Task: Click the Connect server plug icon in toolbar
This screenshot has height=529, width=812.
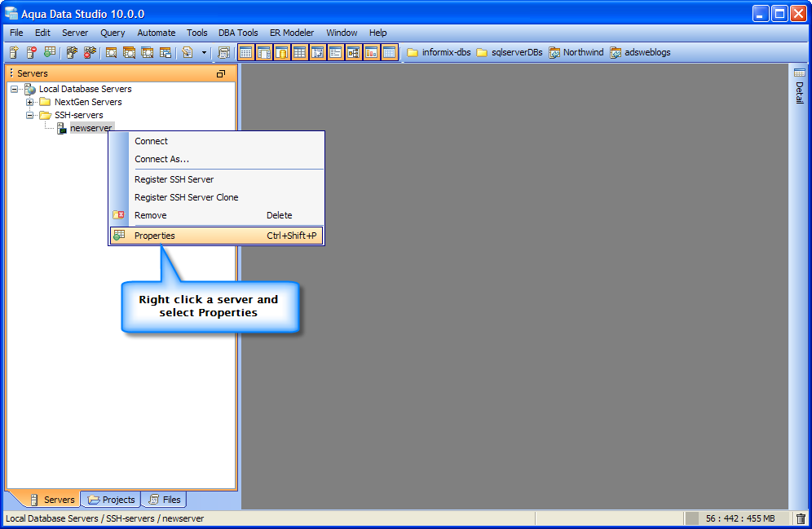Action: (72, 52)
